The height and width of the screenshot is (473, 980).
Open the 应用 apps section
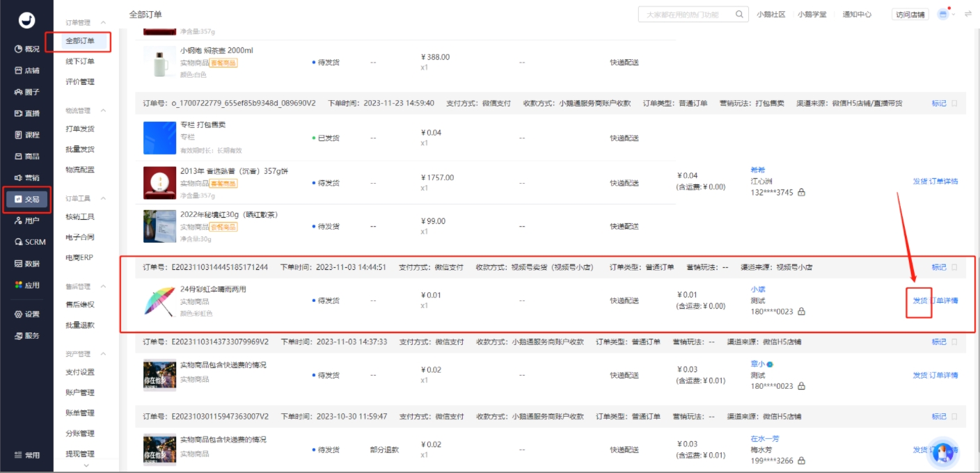tap(26, 285)
